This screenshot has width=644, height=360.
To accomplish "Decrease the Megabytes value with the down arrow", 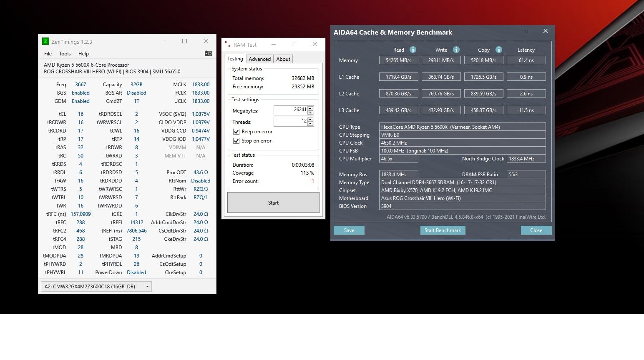I will click(310, 112).
